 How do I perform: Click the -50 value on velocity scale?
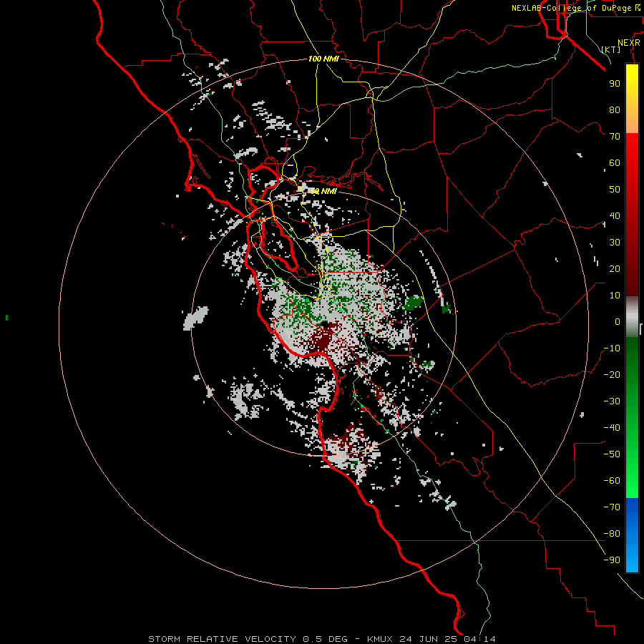pyautogui.click(x=612, y=454)
